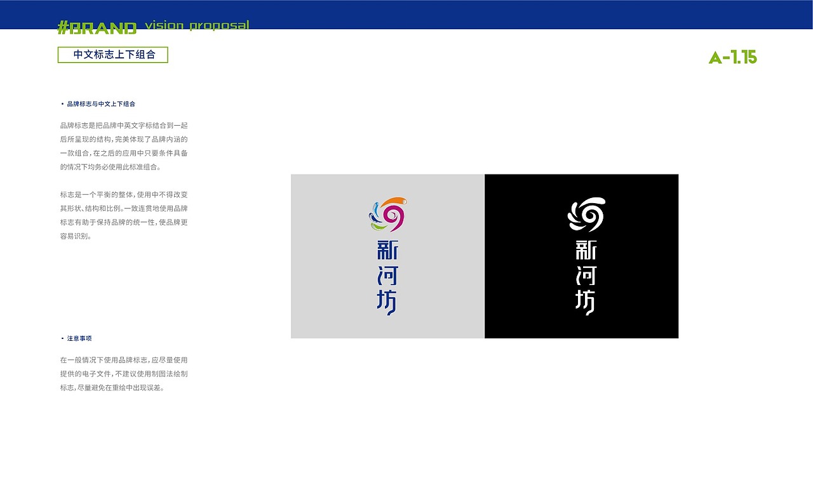Open the vision proposal header tab
The width and height of the screenshot is (813, 504).
[197, 25]
